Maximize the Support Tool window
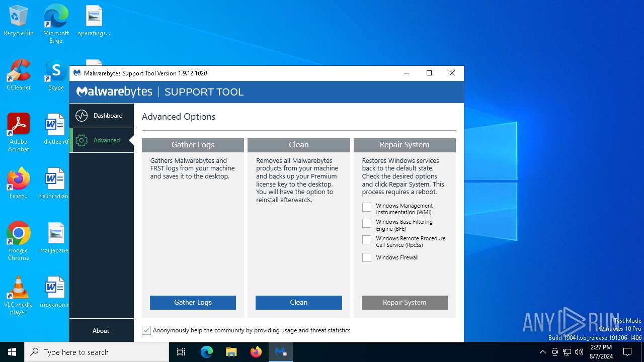Viewport: 644px width, 362px height. [x=429, y=73]
